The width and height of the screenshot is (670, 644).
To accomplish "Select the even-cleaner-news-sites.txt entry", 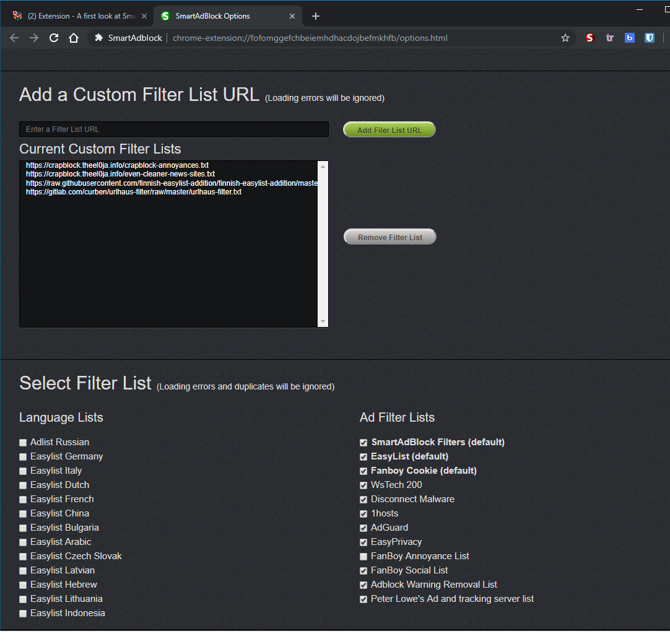I will click(120, 174).
